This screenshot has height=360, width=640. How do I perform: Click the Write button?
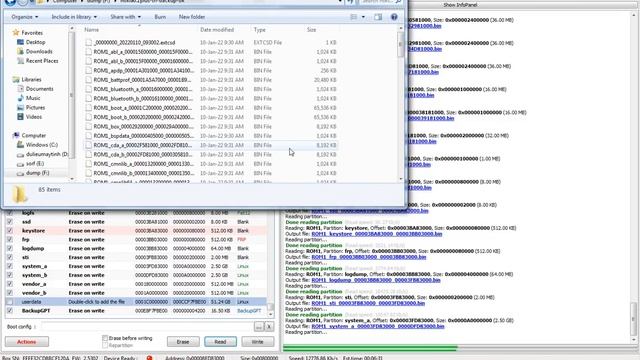[x=258, y=342]
